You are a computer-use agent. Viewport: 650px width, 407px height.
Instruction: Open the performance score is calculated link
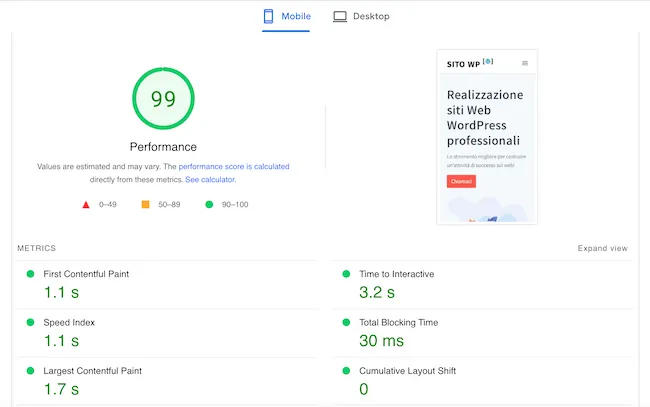tap(234, 167)
